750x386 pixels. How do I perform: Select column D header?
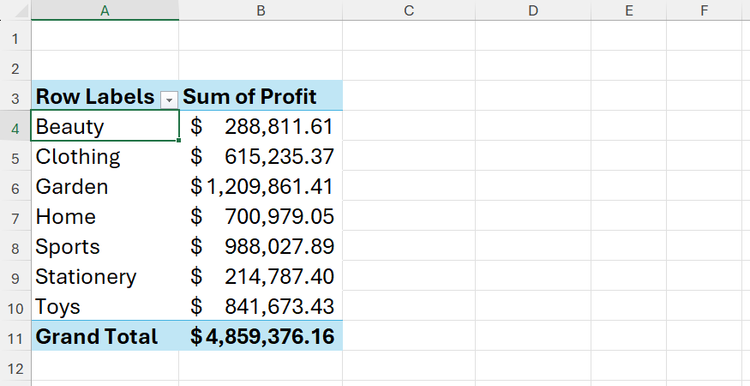click(x=533, y=10)
